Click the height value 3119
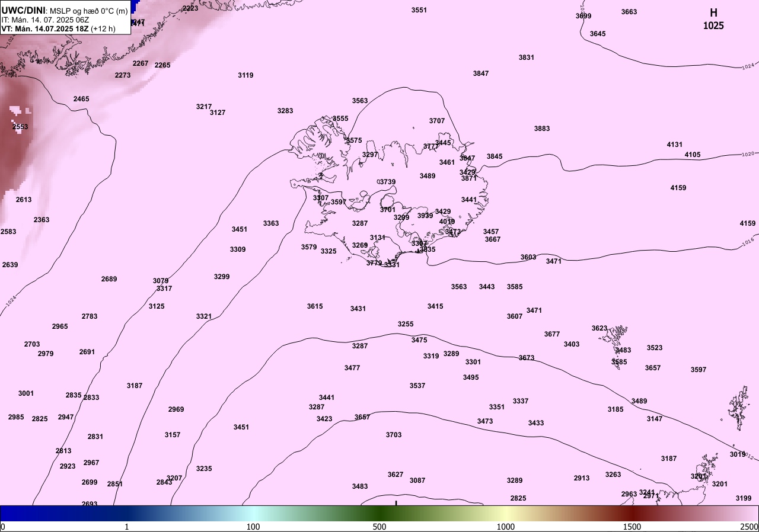Image resolution: width=759 pixels, height=532 pixels. 245,75
